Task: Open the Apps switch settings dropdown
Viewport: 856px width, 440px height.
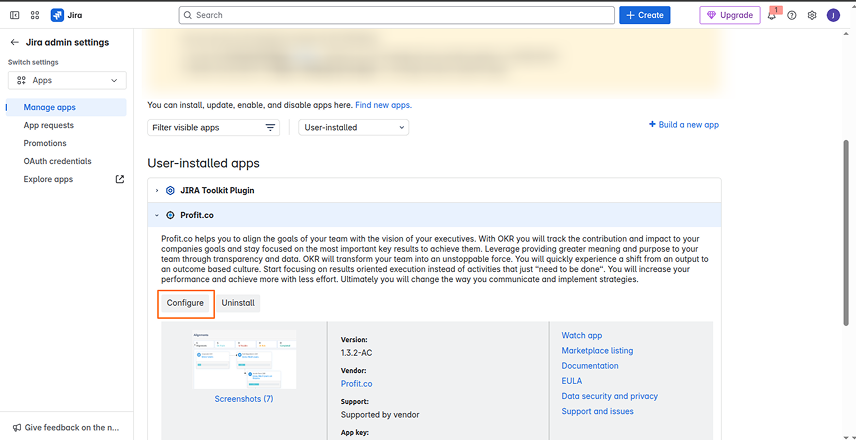Action: [67, 80]
